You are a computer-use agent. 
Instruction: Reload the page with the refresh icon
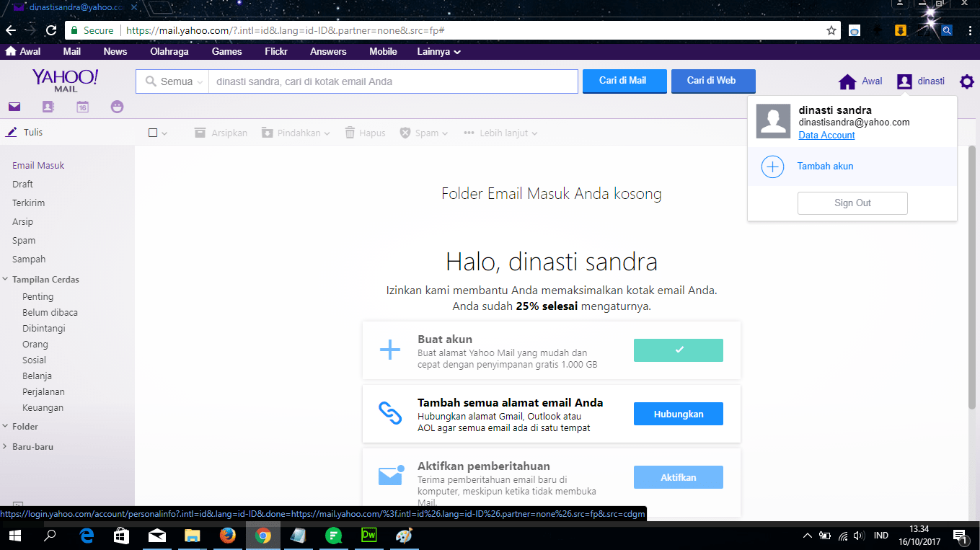[x=51, y=30]
